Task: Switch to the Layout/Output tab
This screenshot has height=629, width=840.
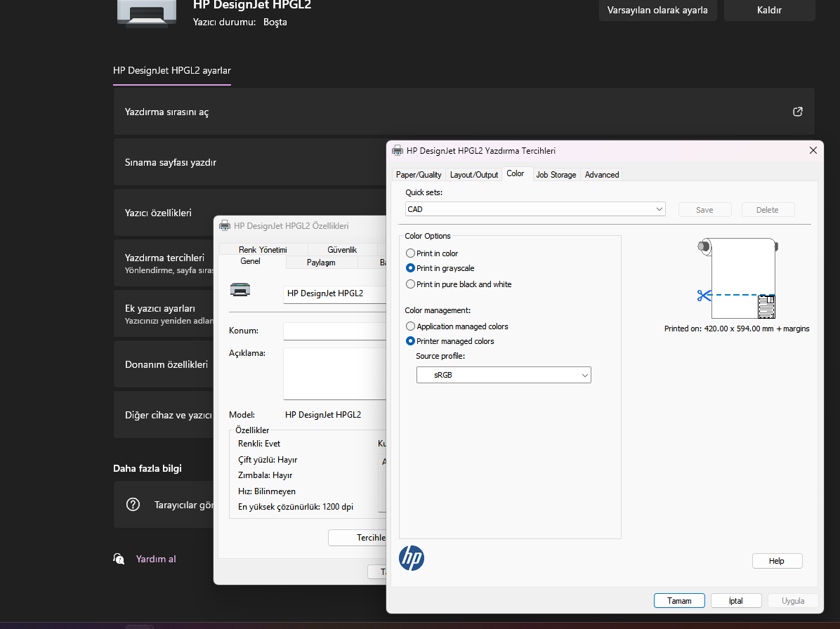Action: point(473,175)
